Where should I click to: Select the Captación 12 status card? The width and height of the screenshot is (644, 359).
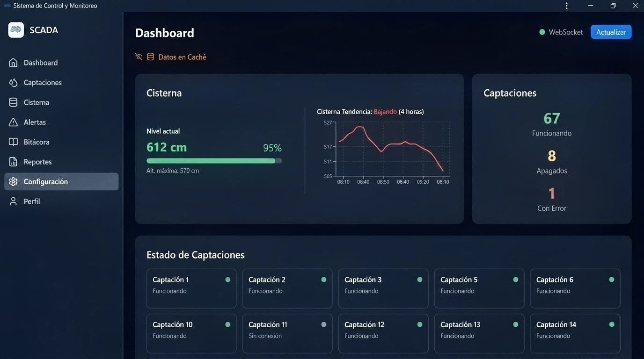pos(383,333)
